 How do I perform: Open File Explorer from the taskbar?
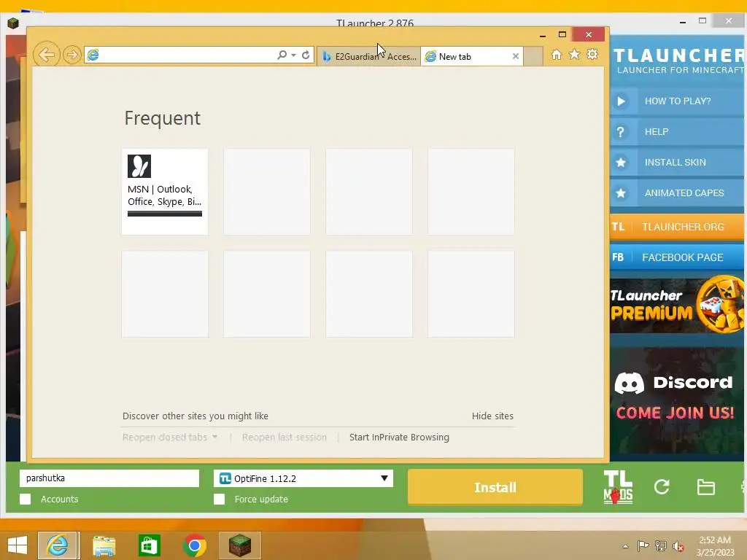pos(104,545)
